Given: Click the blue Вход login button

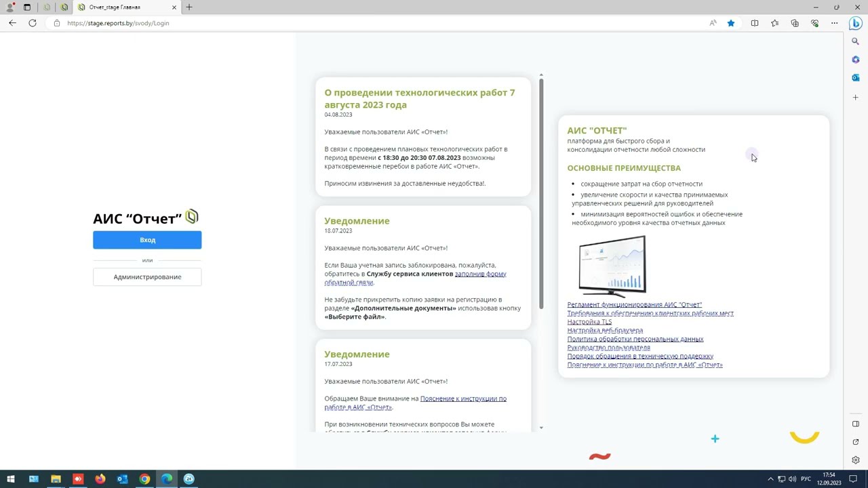Looking at the screenshot, I should (147, 240).
